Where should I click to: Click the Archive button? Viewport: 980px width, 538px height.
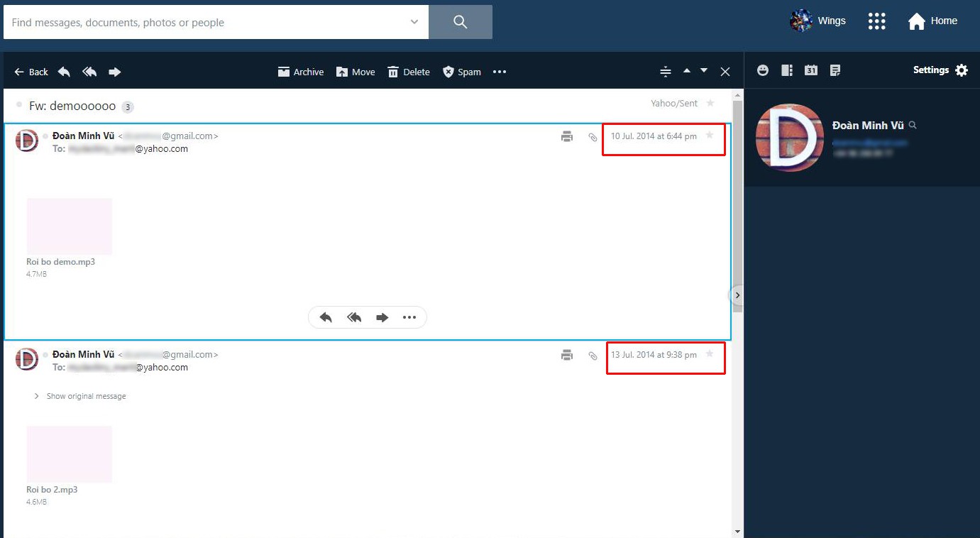tap(301, 72)
